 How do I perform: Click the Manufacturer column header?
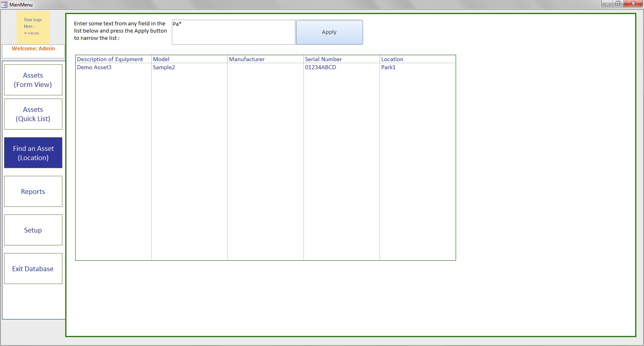click(247, 59)
